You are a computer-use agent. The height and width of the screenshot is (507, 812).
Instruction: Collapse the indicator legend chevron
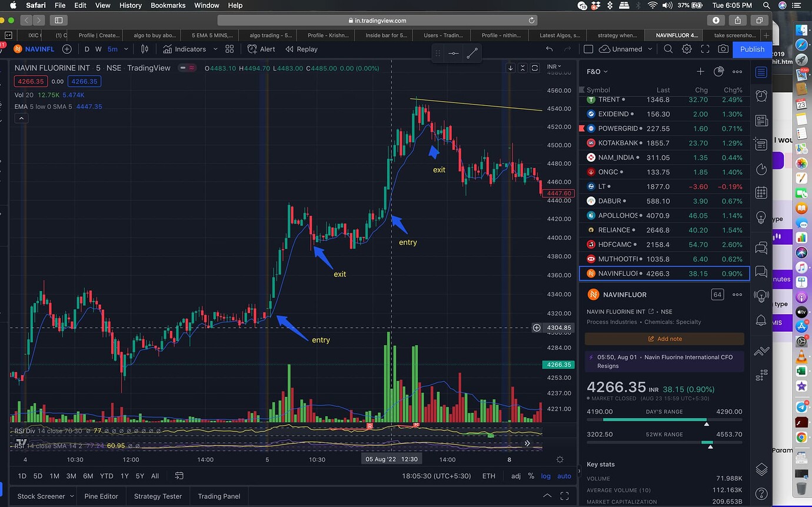pyautogui.click(x=21, y=118)
